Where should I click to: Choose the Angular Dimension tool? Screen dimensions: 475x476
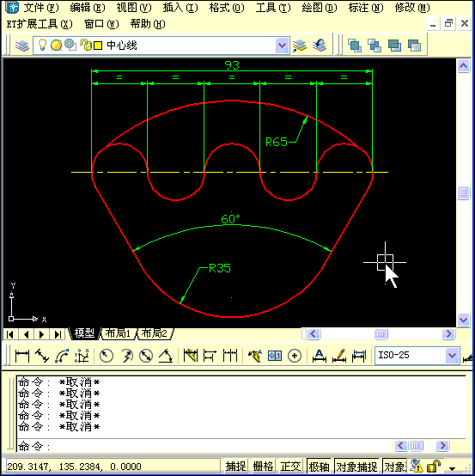tap(166, 356)
